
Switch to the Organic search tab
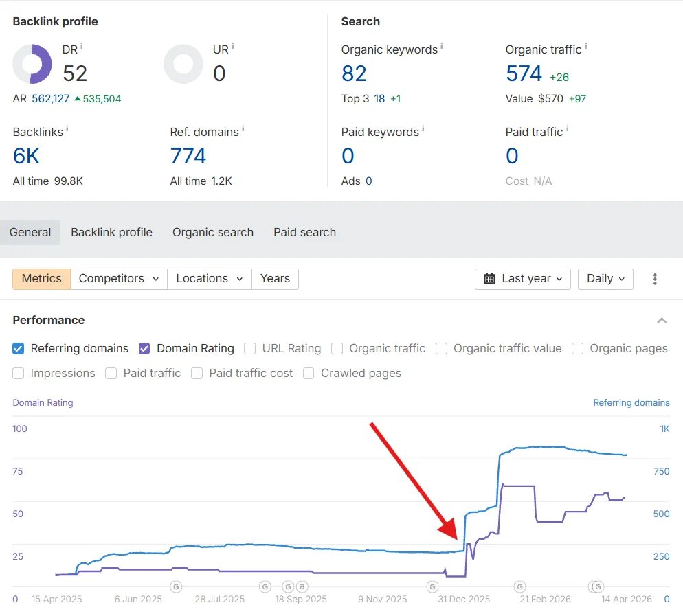[x=213, y=232]
